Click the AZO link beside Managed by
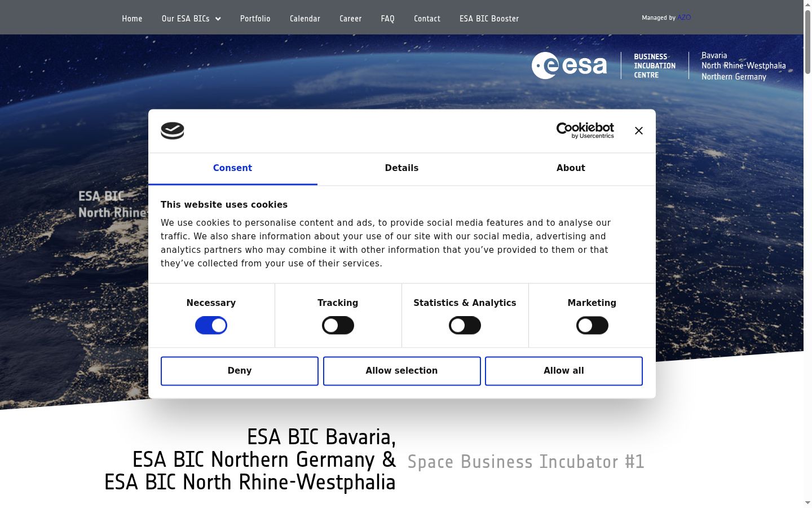 (684, 17)
